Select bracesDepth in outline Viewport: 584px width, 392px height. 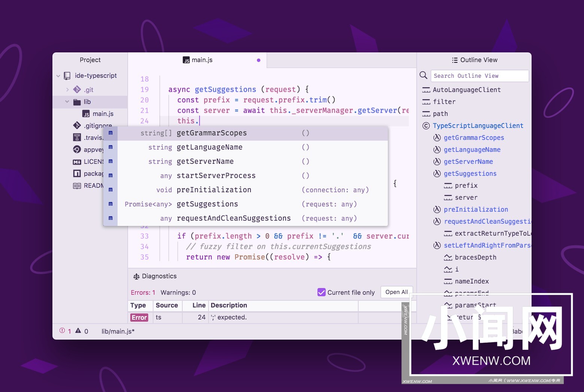(475, 257)
